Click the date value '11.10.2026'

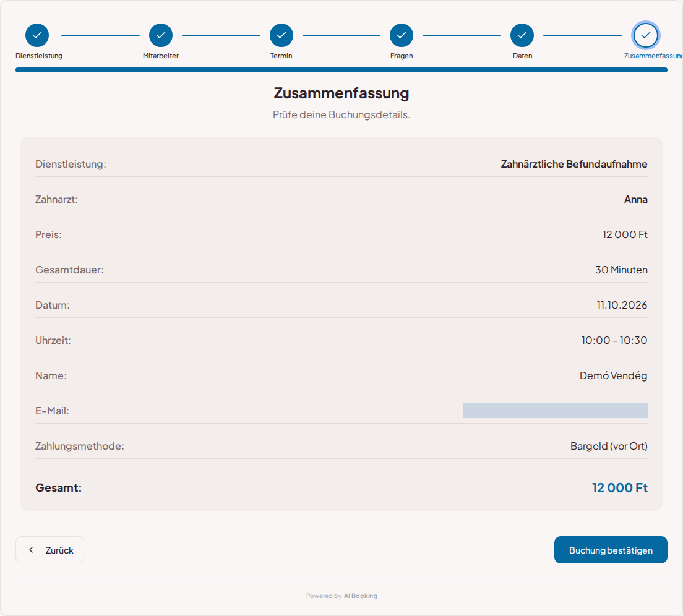pos(622,305)
